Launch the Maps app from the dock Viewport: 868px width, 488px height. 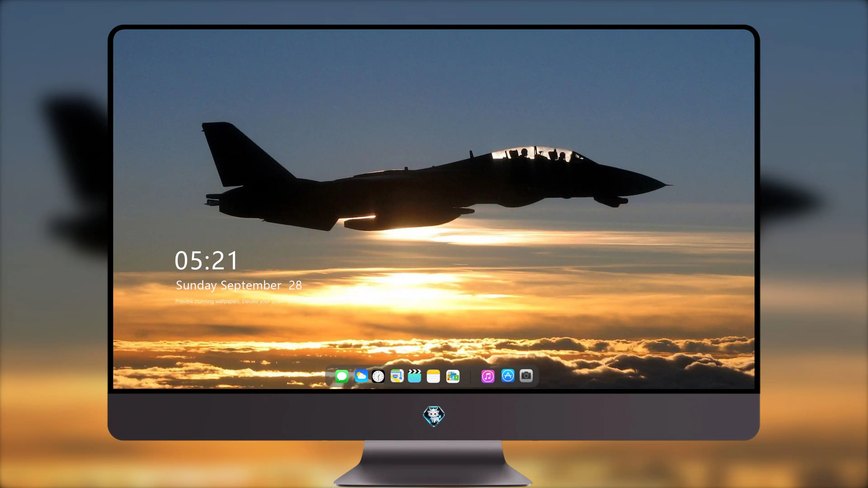397,376
